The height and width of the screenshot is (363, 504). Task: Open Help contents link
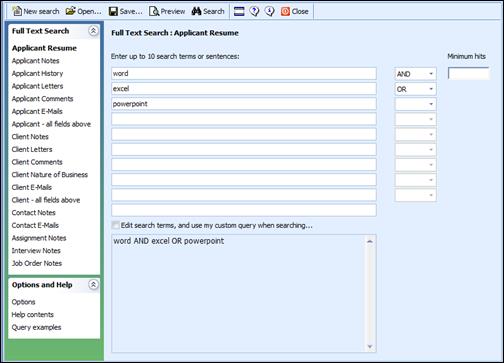click(x=33, y=315)
